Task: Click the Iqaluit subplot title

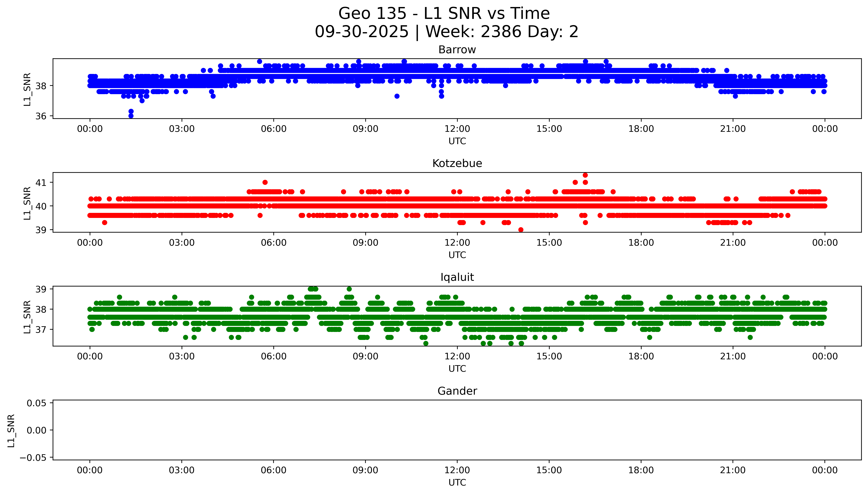Action: click(457, 277)
